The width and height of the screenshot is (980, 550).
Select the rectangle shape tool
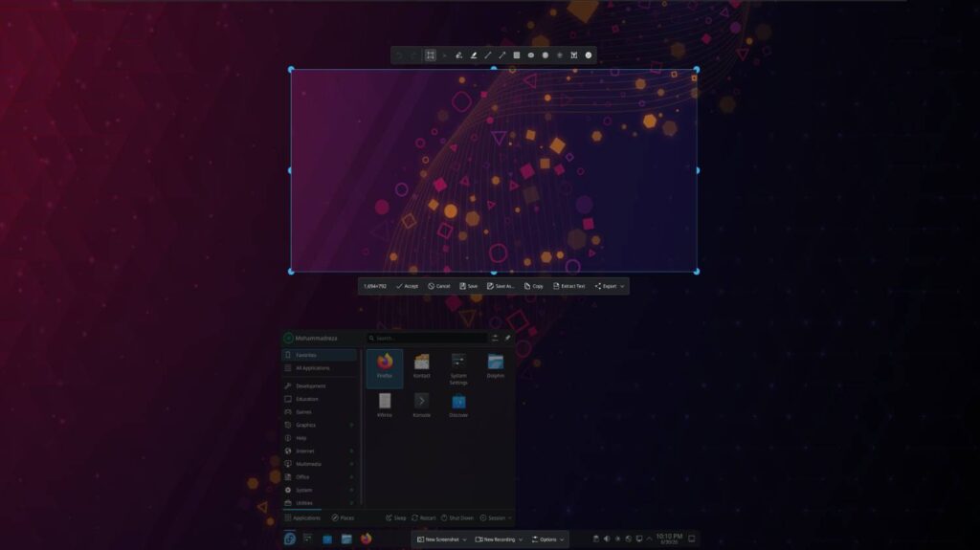click(x=516, y=55)
